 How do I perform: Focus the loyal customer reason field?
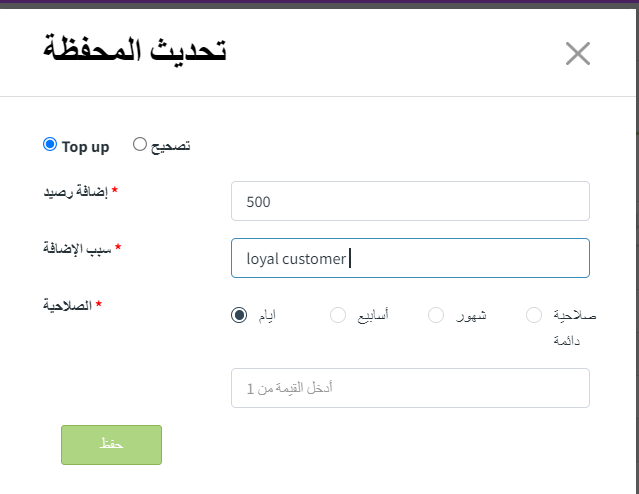coord(410,258)
